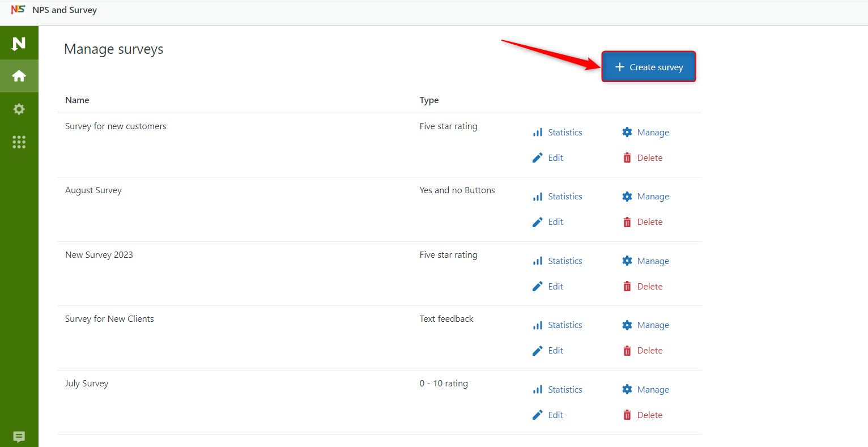Open the feedback chat icon at bottom left
868x447 pixels.
point(19,436)
